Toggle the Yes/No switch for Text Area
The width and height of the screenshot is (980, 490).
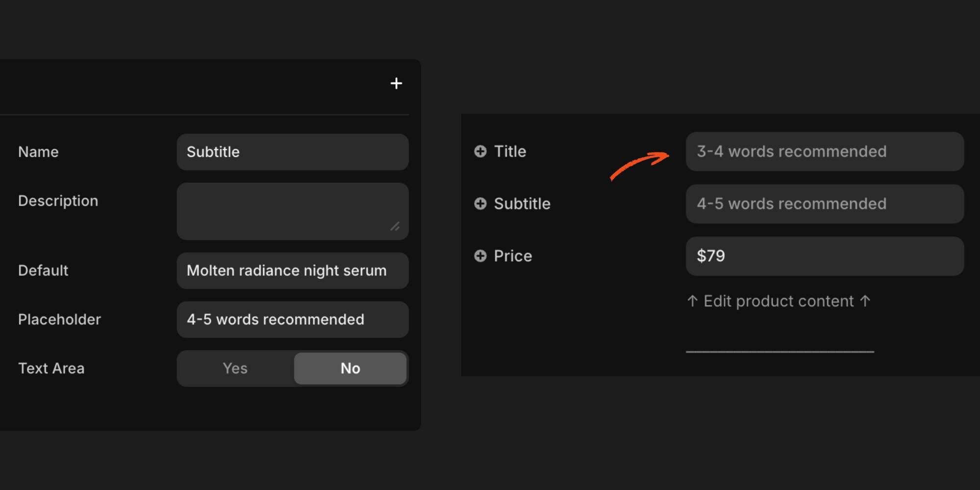point(293,368)
